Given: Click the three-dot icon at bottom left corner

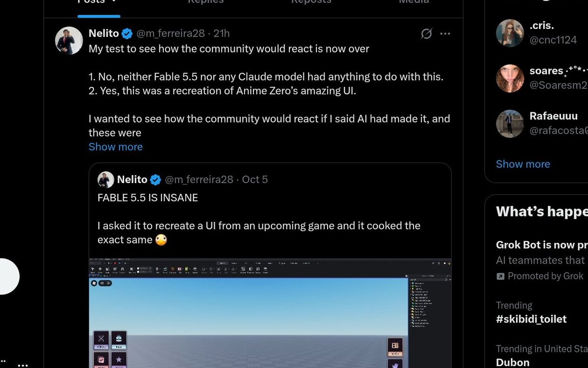Looking at the screenshot, I should [x=23, y=365].
